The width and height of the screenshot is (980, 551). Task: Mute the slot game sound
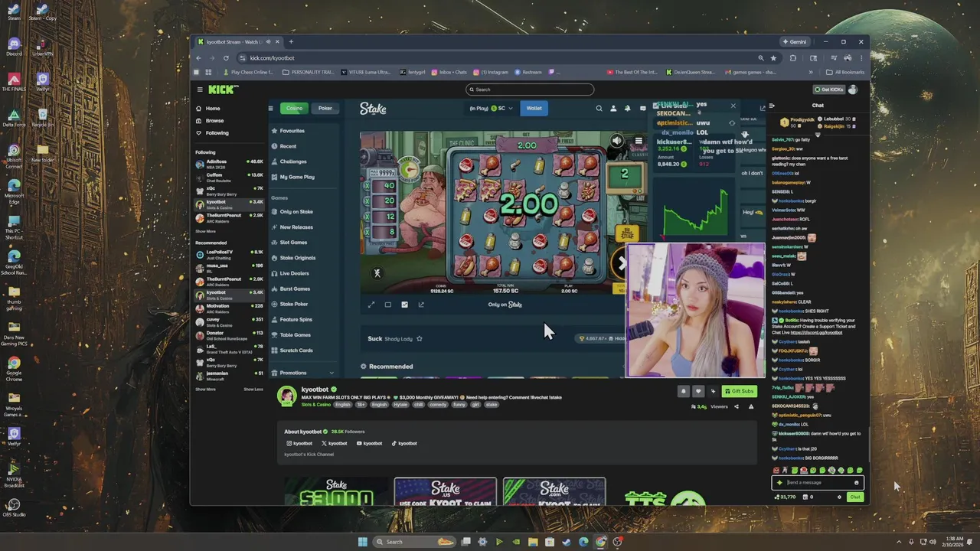pos(617,141)
